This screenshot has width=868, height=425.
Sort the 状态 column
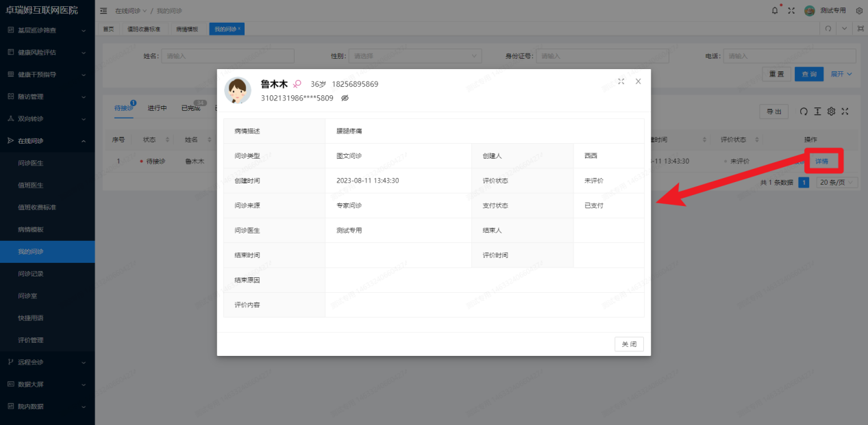tap(167, 140)
